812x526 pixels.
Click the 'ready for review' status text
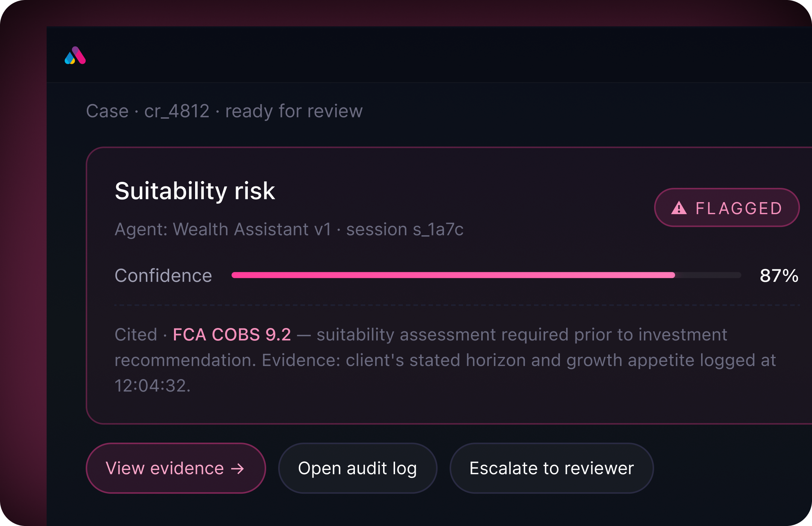(294, 111)
